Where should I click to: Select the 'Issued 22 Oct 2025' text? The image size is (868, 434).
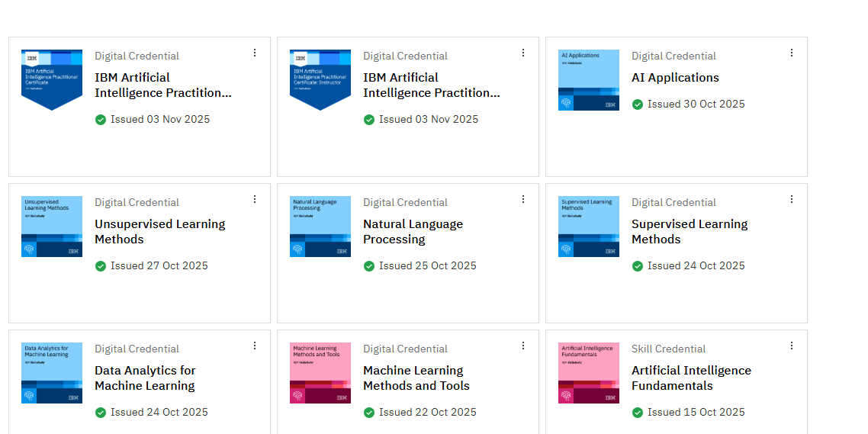coord(428,413)
